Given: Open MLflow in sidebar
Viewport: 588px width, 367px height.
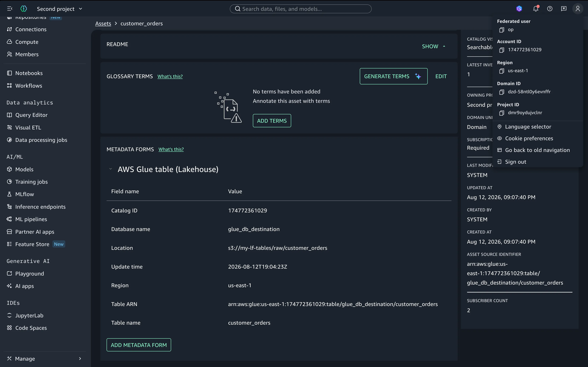Looking at the screenshot, I should [x=24, y=194].
